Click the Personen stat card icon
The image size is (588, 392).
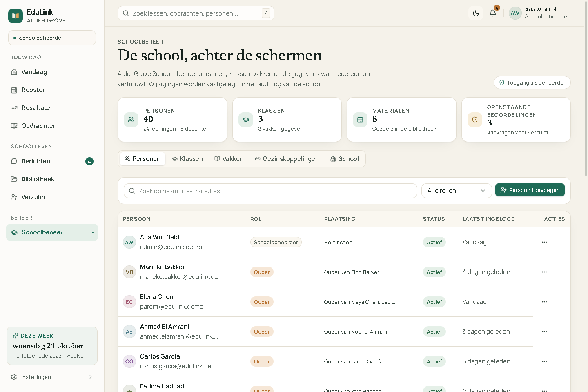click(131, 120)
